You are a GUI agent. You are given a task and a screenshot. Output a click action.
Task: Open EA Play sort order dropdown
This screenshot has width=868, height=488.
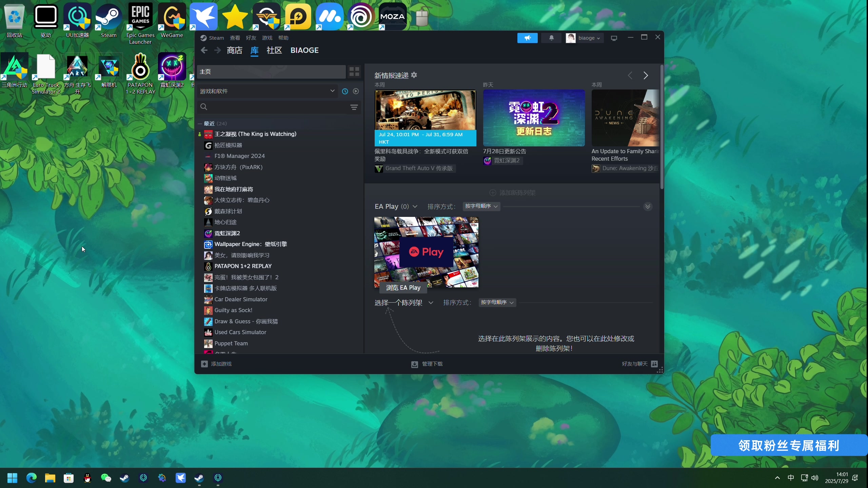[x=481, y=206]
